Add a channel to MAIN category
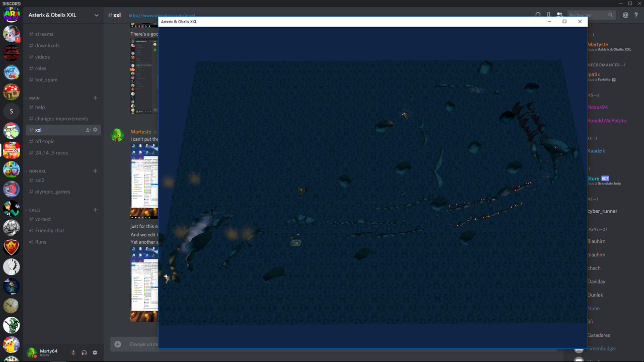Screen dimensions: 644x362 pos(96,98)
